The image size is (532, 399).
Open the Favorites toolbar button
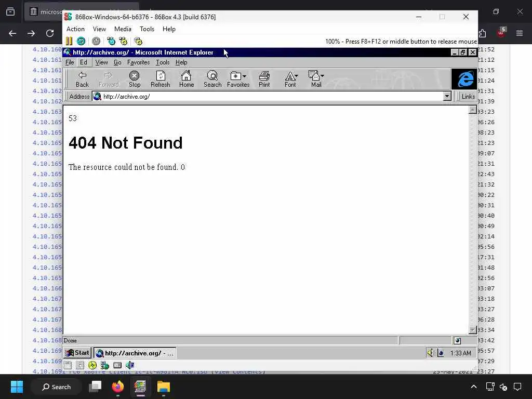tap(238, 79)
